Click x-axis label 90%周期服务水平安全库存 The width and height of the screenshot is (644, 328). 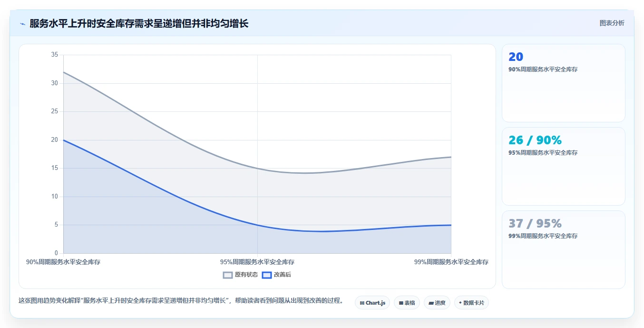coord(63,262)
